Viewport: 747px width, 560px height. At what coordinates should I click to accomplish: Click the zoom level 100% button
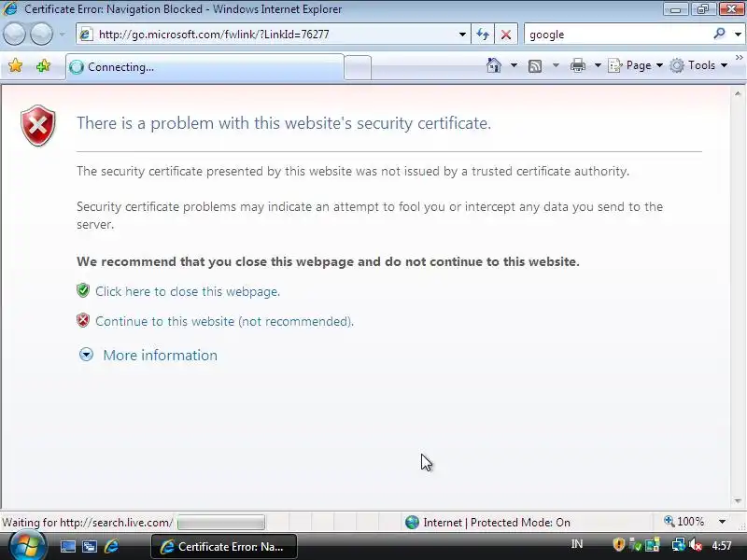point(684,522)
